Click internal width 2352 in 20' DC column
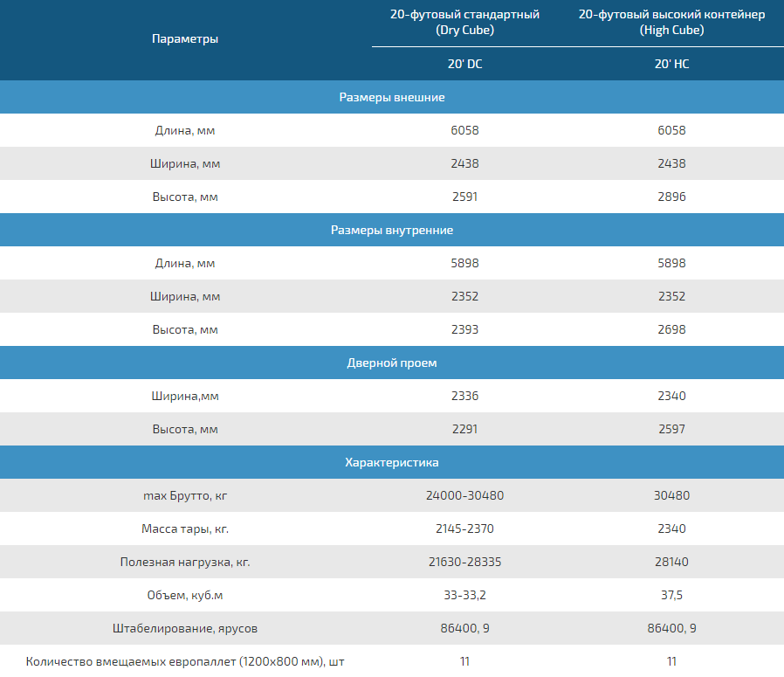 click(x=465, y=297)
